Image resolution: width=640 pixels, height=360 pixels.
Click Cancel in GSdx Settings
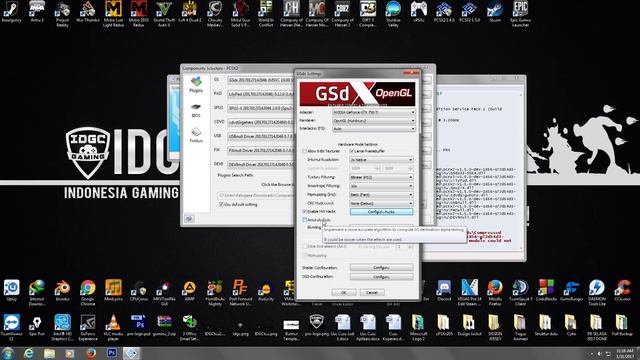click(372, 293)
